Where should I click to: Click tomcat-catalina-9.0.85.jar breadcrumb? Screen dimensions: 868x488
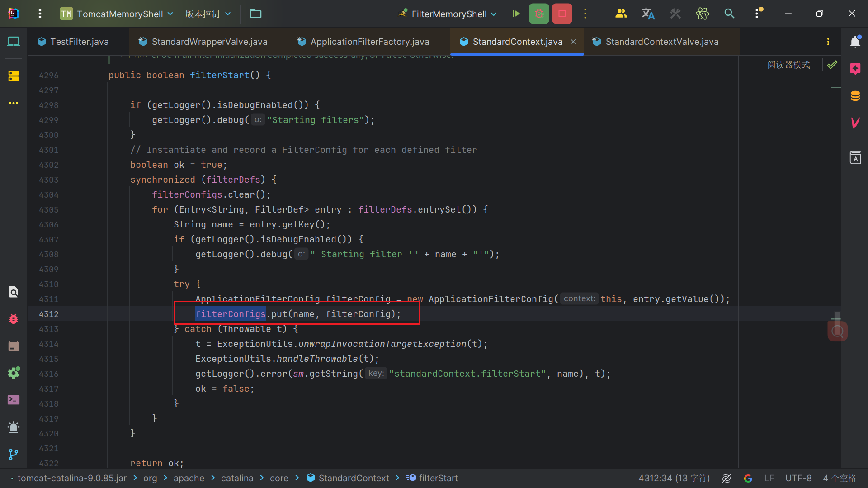[72, 478]
